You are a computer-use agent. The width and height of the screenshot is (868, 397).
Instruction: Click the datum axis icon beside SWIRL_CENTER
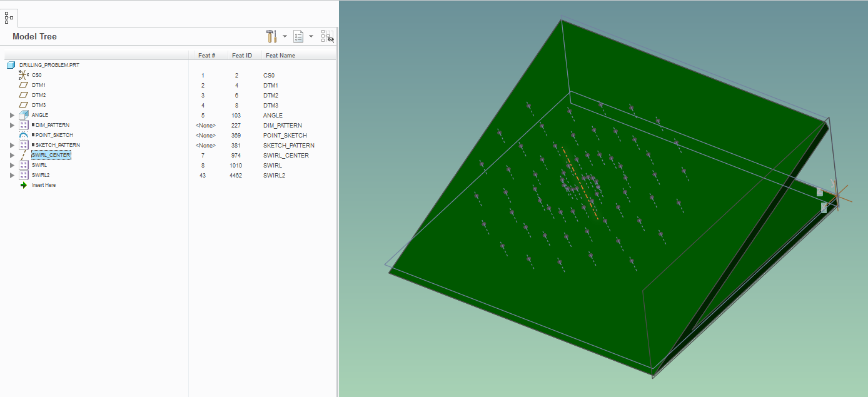click(x=23, y=155)
